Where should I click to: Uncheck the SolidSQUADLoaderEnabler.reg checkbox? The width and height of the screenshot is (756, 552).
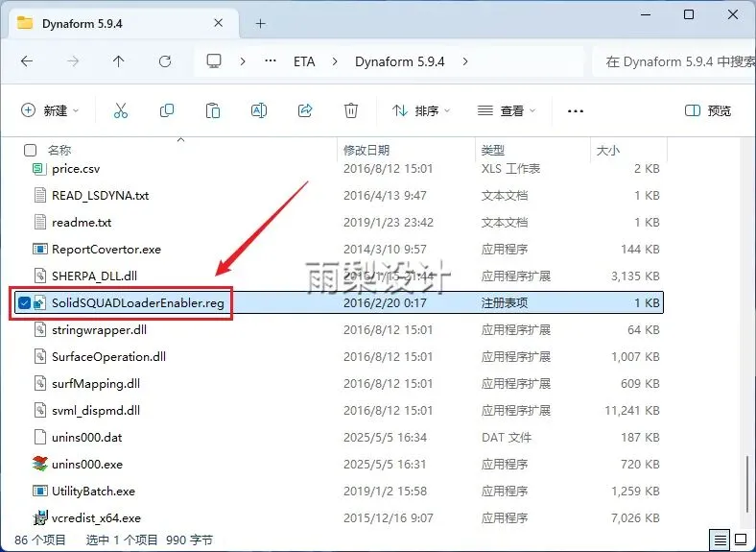(x=24, y=302)
